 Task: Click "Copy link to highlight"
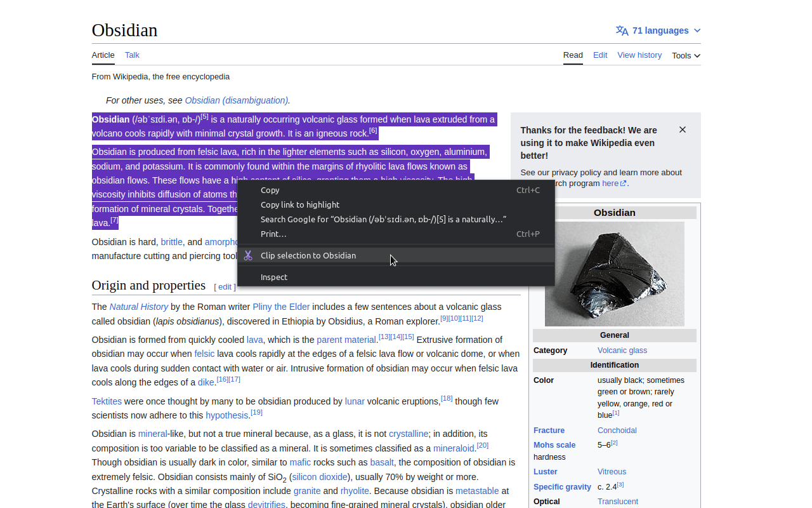pyautogui.click(x=299, y=204)
